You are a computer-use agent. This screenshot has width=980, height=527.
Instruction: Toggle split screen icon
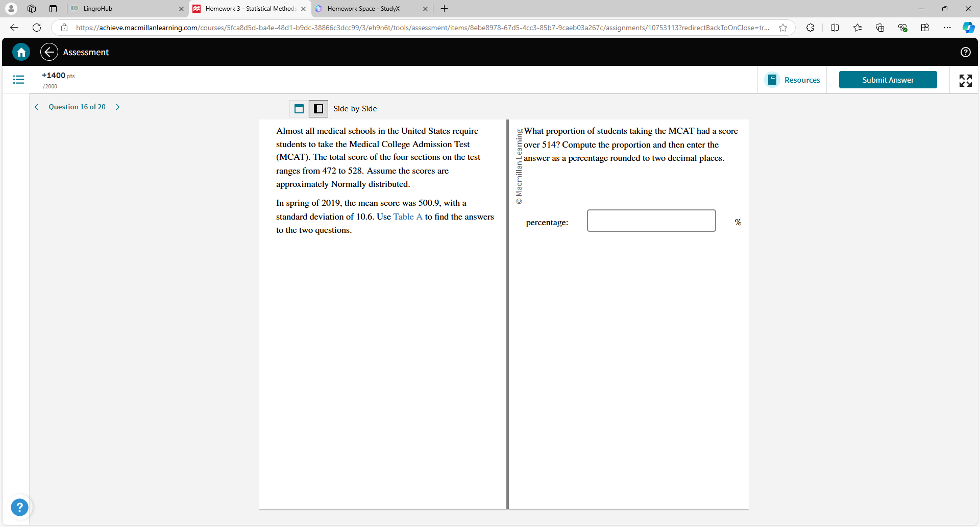pyautogui.click(x=835, y=28)
